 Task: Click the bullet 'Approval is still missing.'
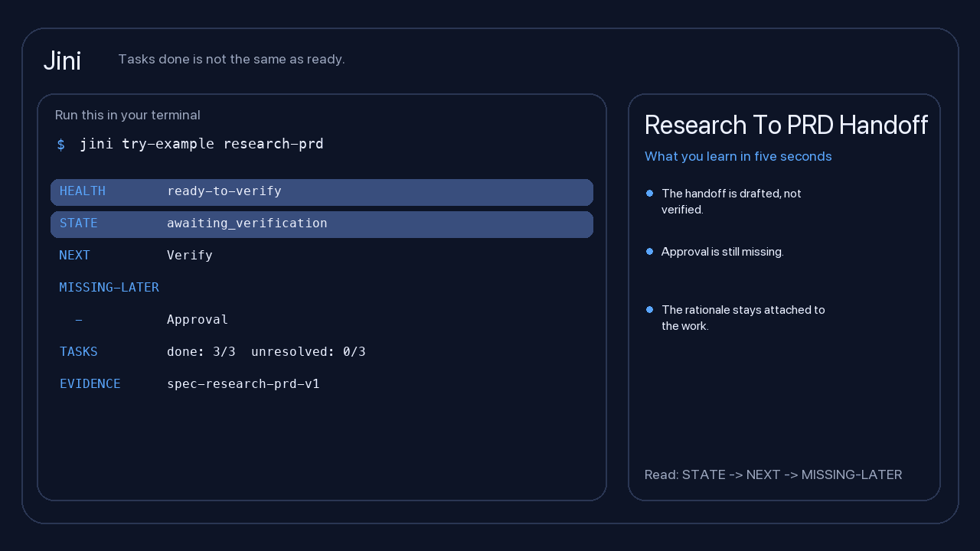click(723, 252)
